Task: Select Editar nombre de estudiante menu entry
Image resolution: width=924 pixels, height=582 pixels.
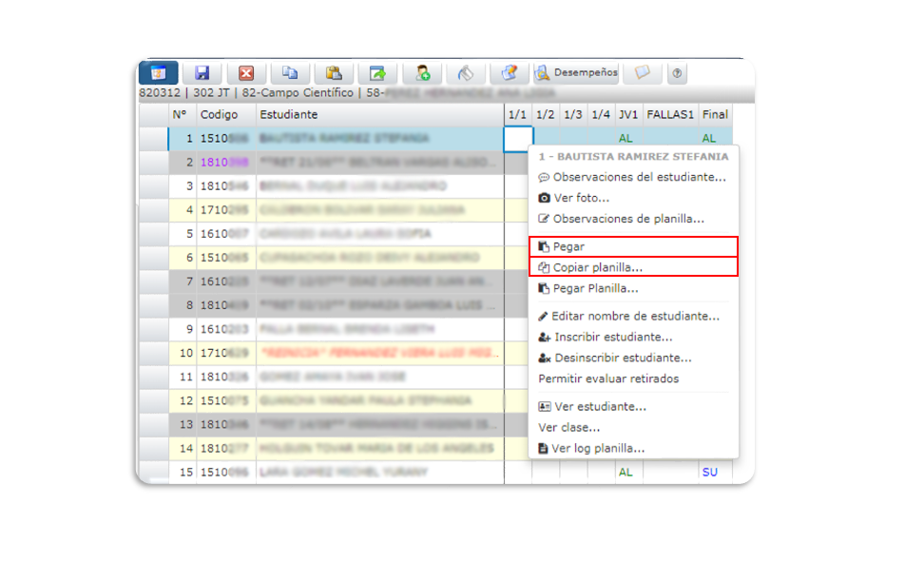Action: [632, 316]
